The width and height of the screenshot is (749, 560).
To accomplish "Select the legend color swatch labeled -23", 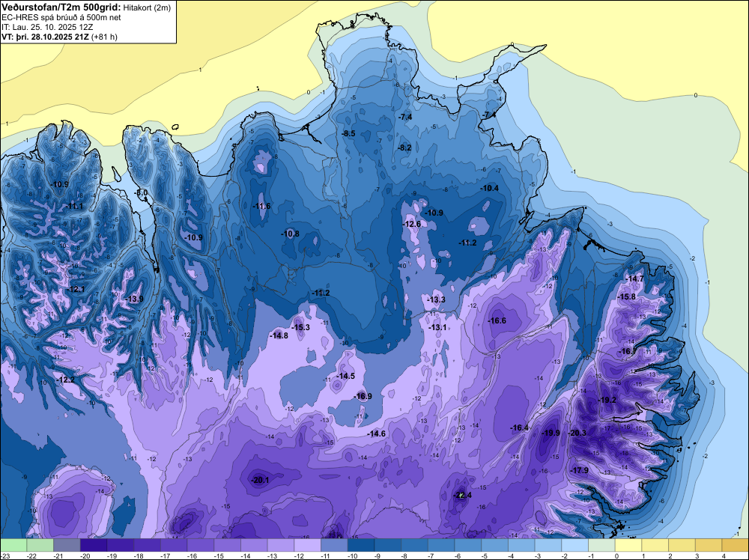I will coord(13,545).
